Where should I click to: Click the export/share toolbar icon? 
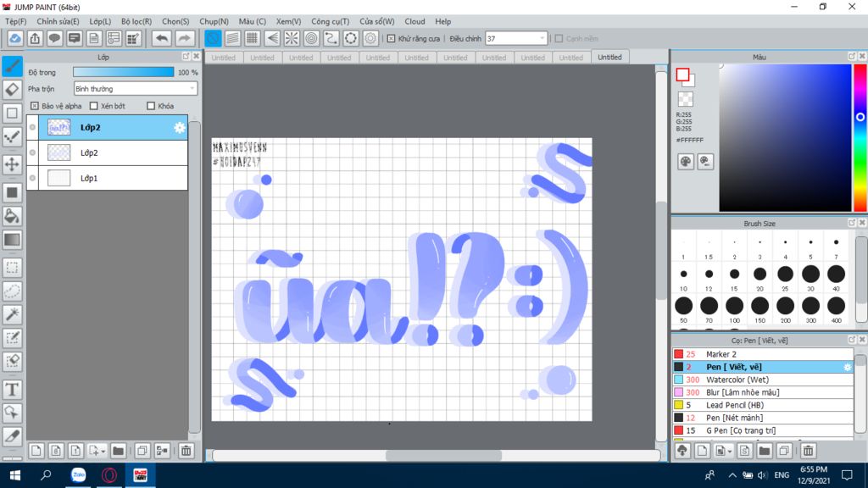click(35, 38)
